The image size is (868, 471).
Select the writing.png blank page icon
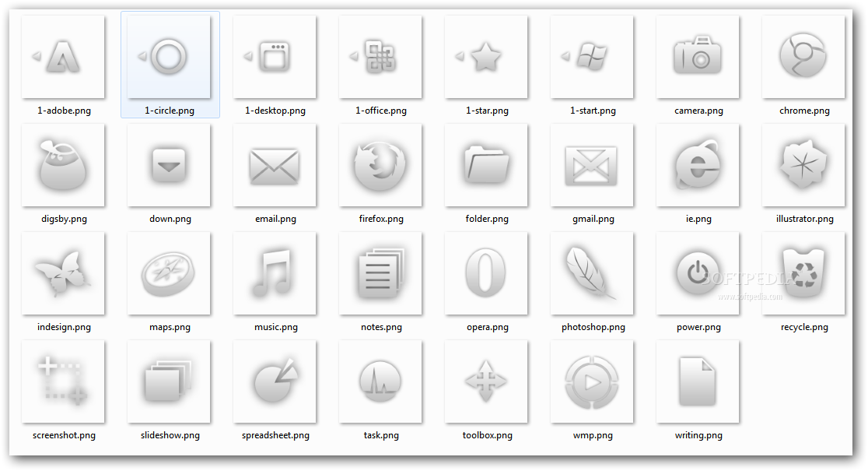(x=698, y=381)
